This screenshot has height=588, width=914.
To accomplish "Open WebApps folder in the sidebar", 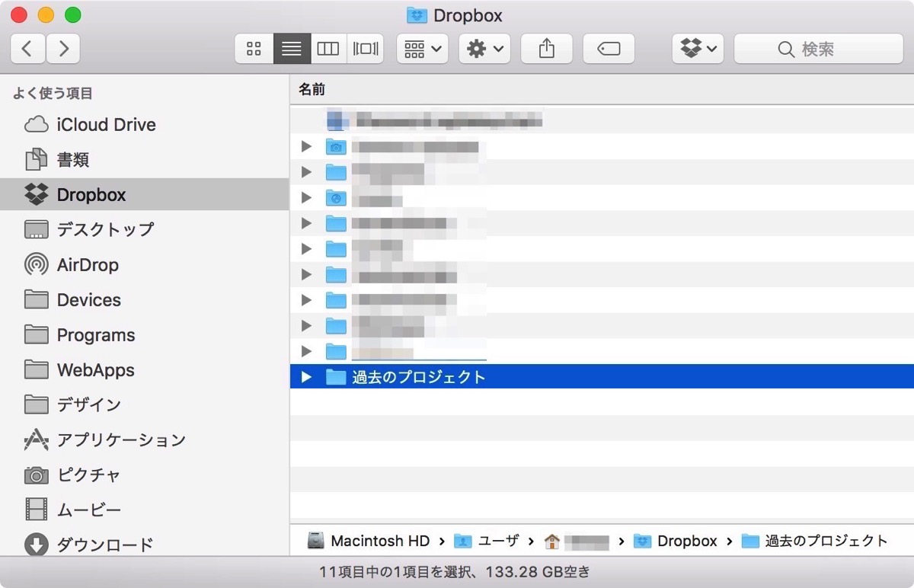I will (x=145, y=370).
